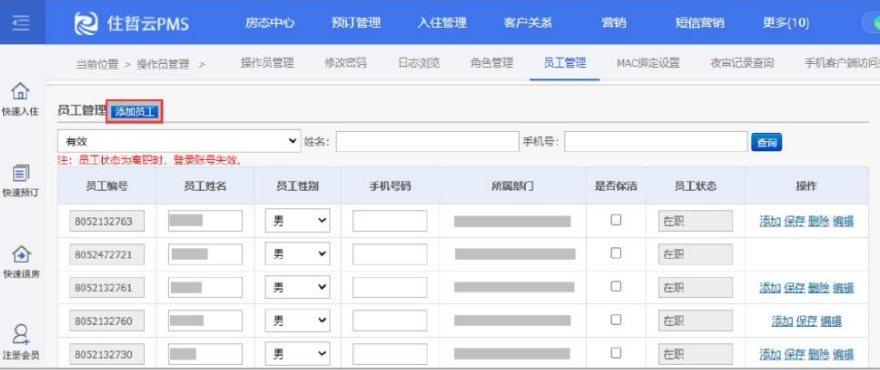Tick 是否保洁 checkbox for employee 8052132730
The height and width of the screenshot is (370, 880).
pyautogui.click(x=616, y=353)
